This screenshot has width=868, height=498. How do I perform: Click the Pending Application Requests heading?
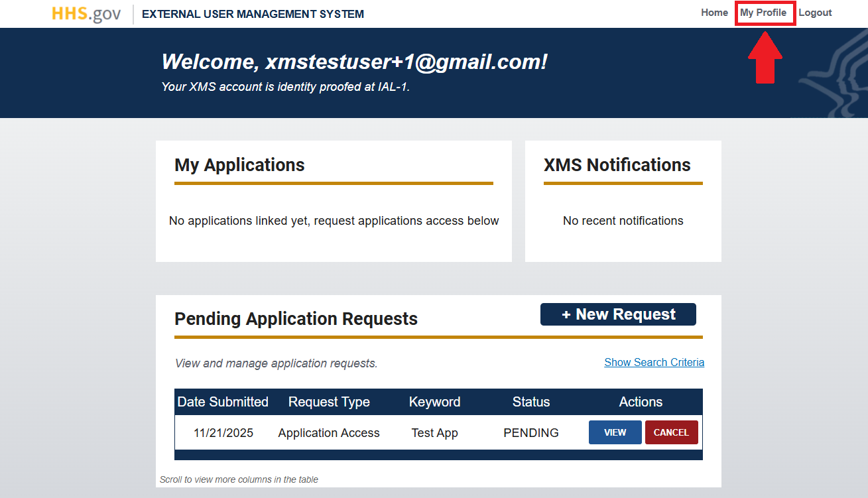(296, 319)
